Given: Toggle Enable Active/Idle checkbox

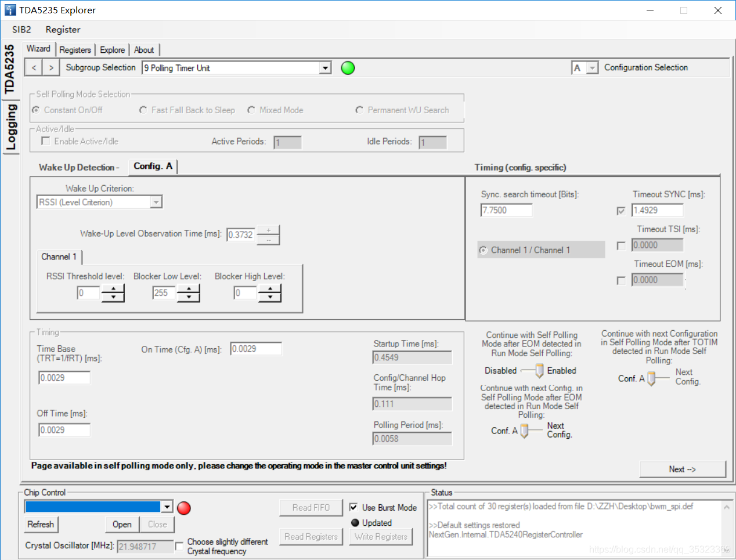Looking at the screenshot, I should [45, 141].
